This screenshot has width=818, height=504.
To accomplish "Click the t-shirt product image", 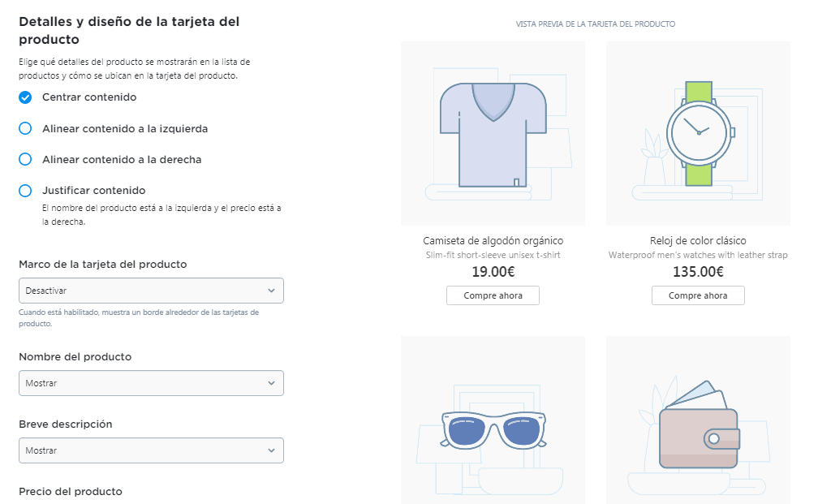I will click(493, 134).
